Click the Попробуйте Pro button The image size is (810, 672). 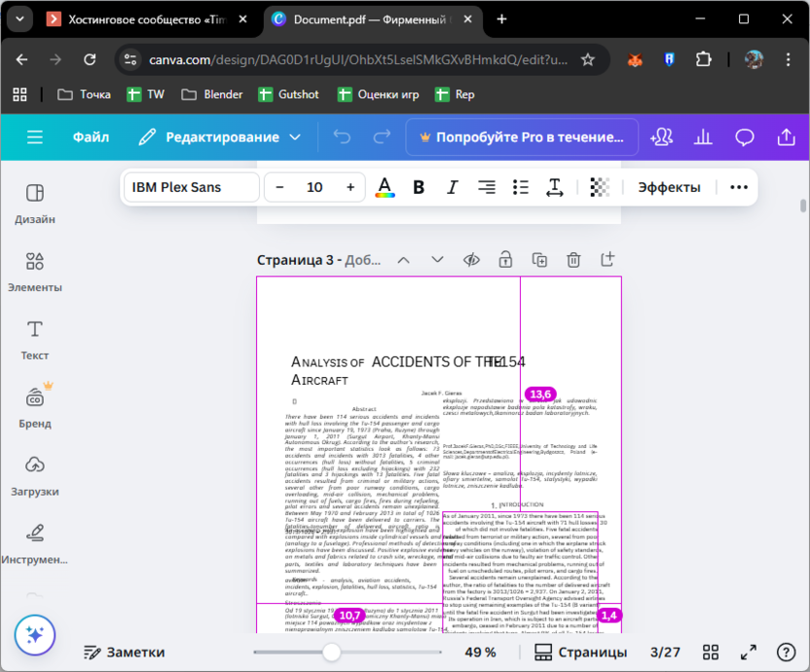[x=522, y=137]
